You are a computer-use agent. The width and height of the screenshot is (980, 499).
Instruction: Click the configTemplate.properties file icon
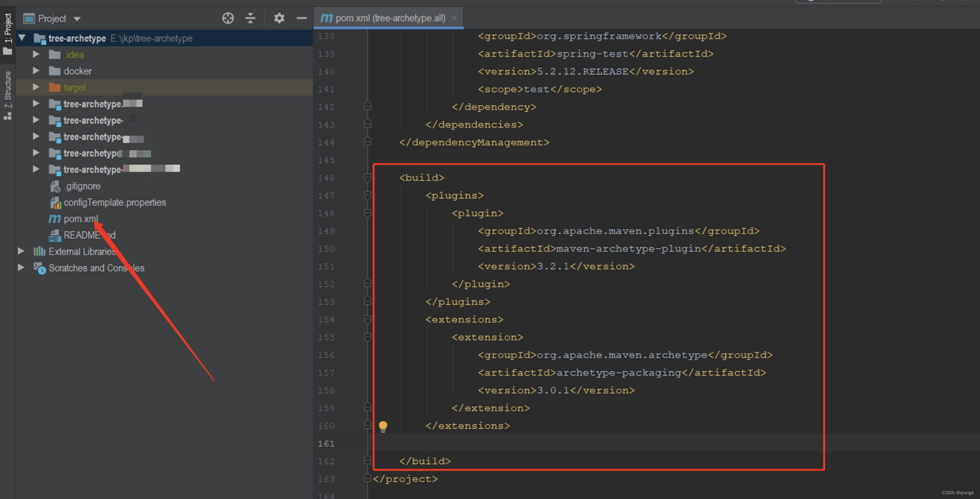click(x=56, y=203)
